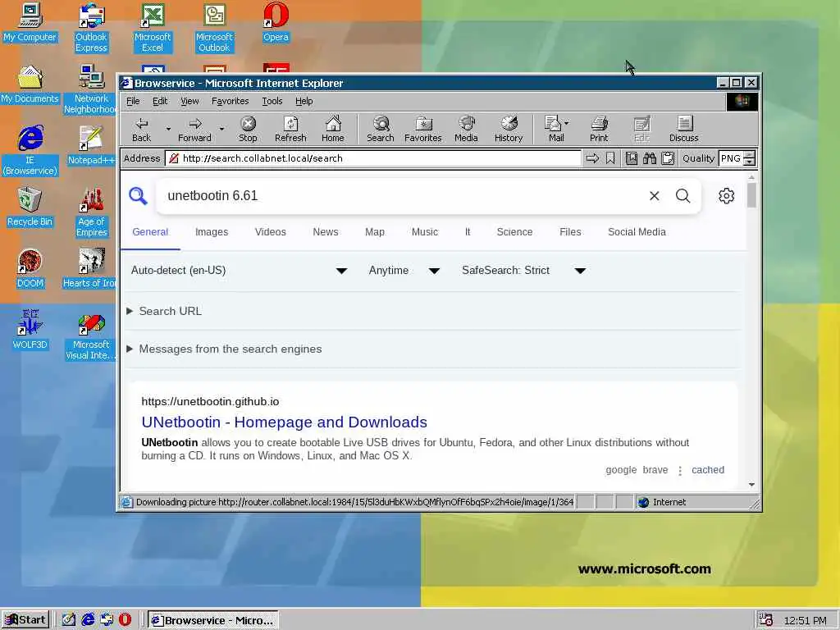The height and width of the screenshot is (630, 840).
Task: Click the brave engine link
Action: pyautogui.click(x=655, y=470)
